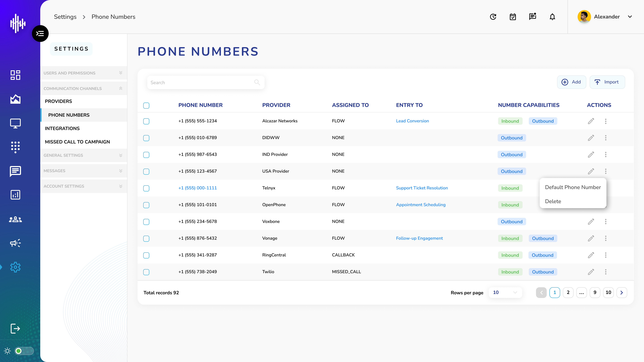The height and width of the screenshot is (362, 644).
Task: Open the calendar check icon in header
Action: (513, 17)
